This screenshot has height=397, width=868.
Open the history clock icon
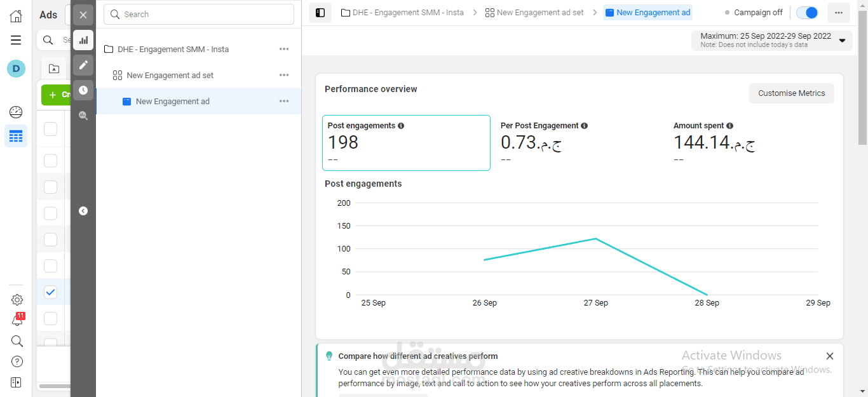(83, 90)
